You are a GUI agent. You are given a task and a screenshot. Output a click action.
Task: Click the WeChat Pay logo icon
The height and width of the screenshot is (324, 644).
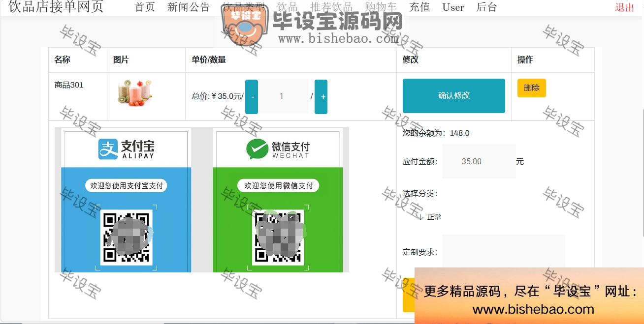(x=257, y=149)
